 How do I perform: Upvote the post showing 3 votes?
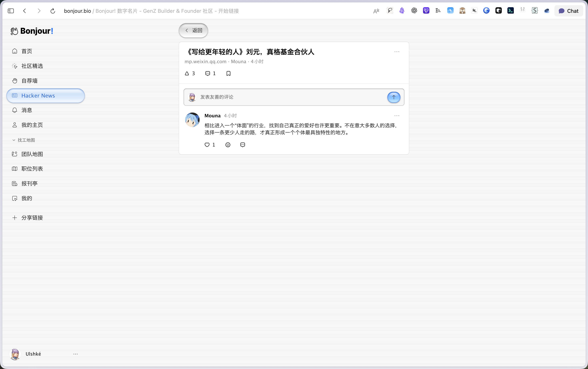click(190, 73)
